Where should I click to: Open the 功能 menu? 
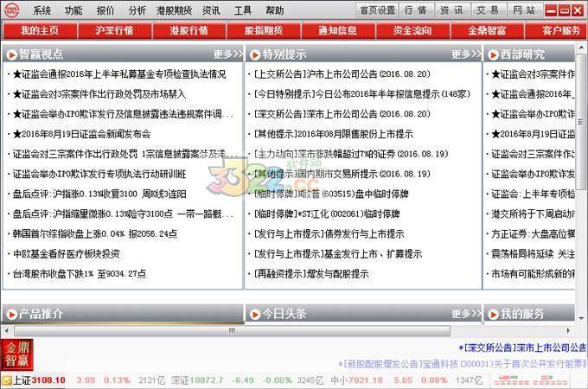click(73, 10)
